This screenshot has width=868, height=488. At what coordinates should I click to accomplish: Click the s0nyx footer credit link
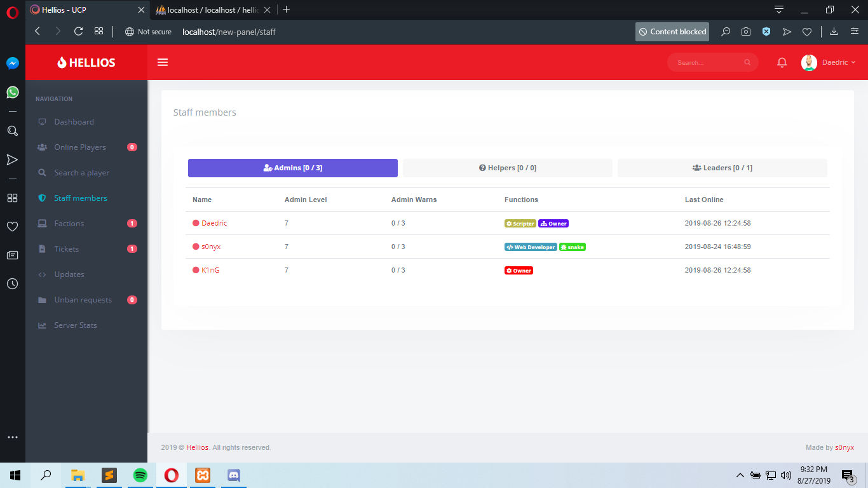pos(844,447)
